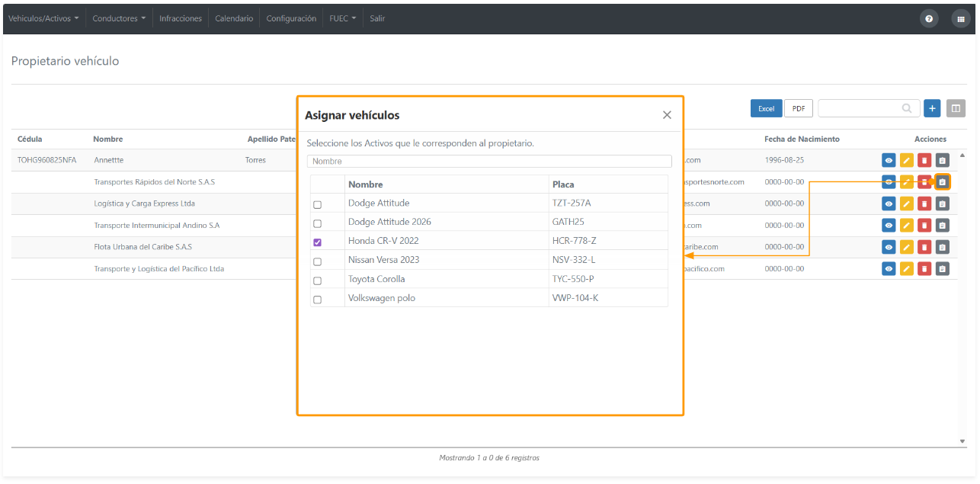This screenshot has height=484, width=980.
Task: View Flota Urbana del Caribe S.A.S
Action: tap(889, 247)
